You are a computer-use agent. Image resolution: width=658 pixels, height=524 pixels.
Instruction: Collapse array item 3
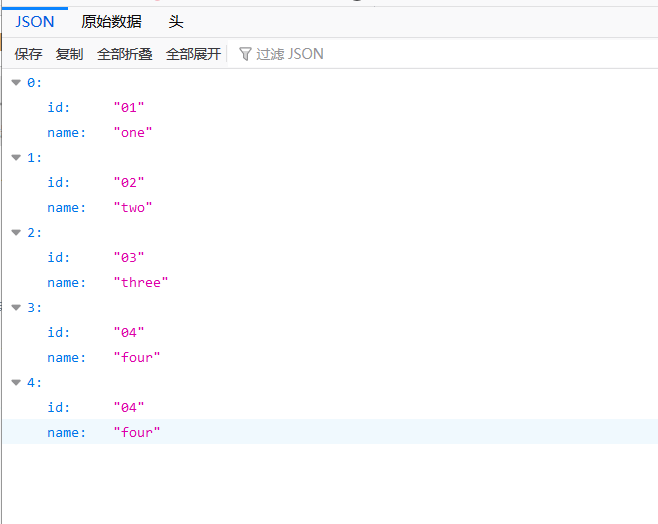tap(16, 308)
